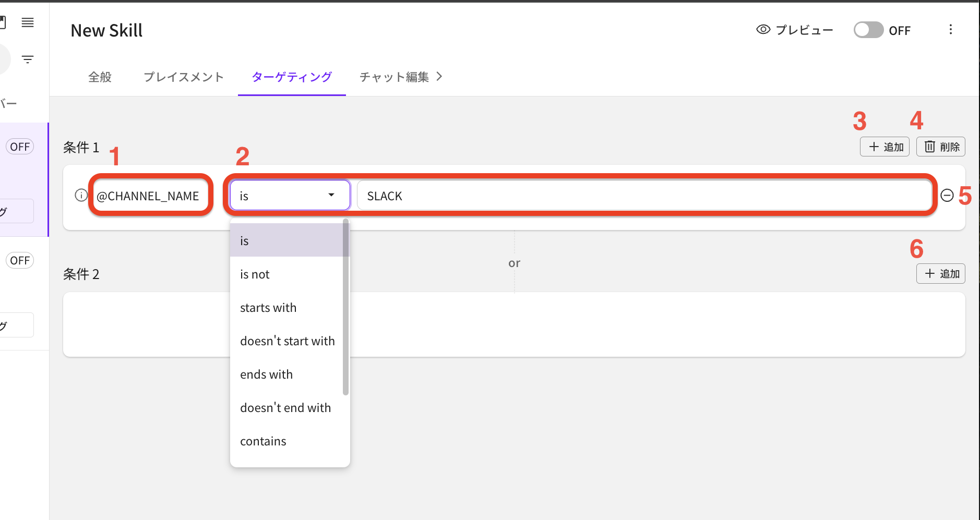The height and width of the screenshot is (520, 980).
Task: Toggle the first OFF badge in sidebar
Action: (x=20, y=147)
